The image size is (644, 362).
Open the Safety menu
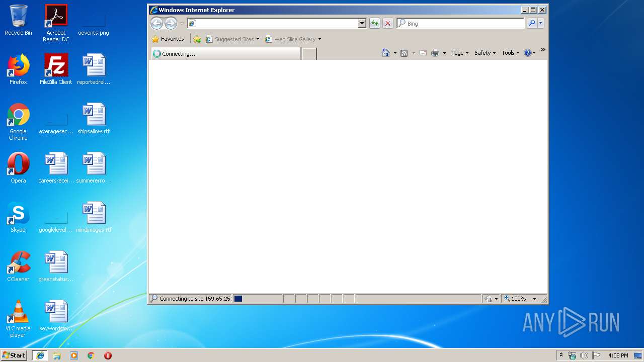[x=485, y=53]
